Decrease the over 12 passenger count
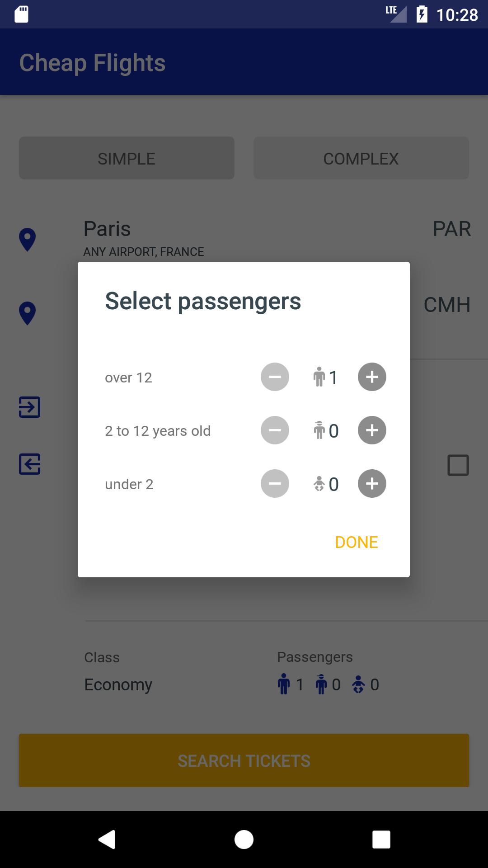 [x=275, y=377]
